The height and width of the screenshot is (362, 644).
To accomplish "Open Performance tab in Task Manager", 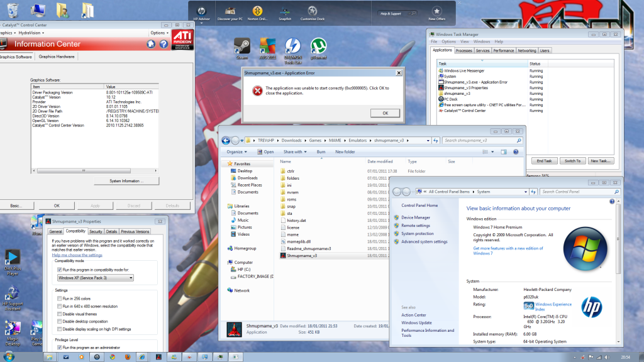I will click(504, 50).
